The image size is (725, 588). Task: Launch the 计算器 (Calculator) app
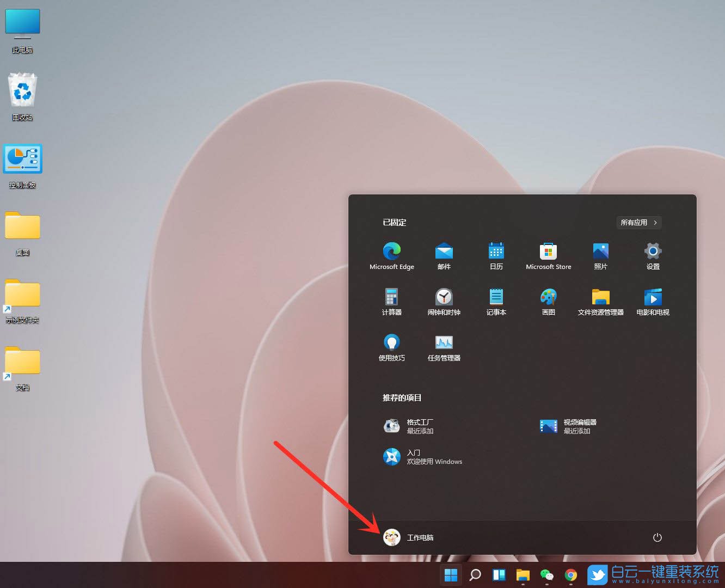(x=391, y=301)
